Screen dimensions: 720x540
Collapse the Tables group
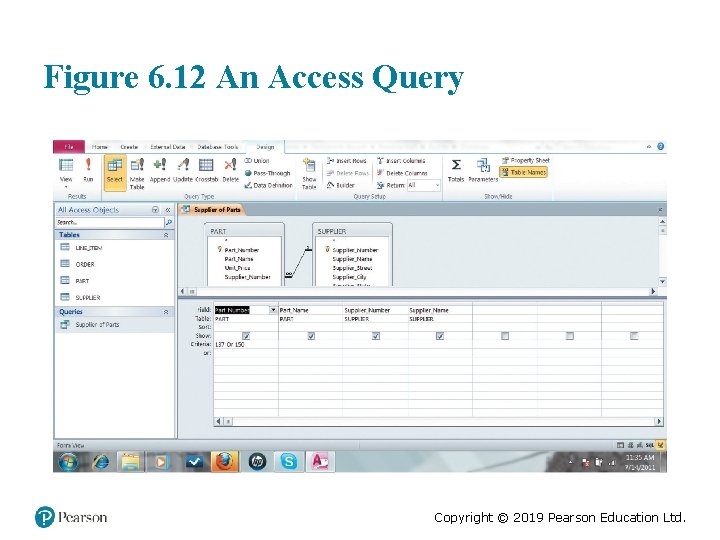(166, 235)
